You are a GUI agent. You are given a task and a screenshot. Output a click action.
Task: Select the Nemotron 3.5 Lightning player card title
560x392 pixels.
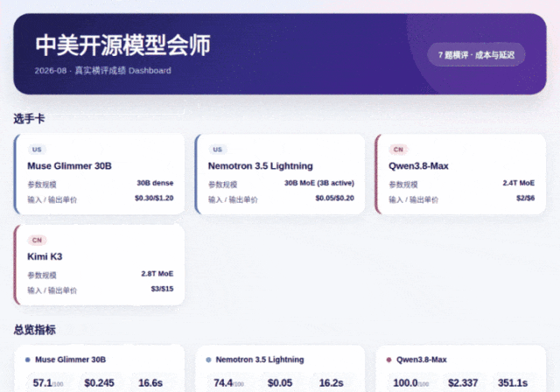coord(261,166)
